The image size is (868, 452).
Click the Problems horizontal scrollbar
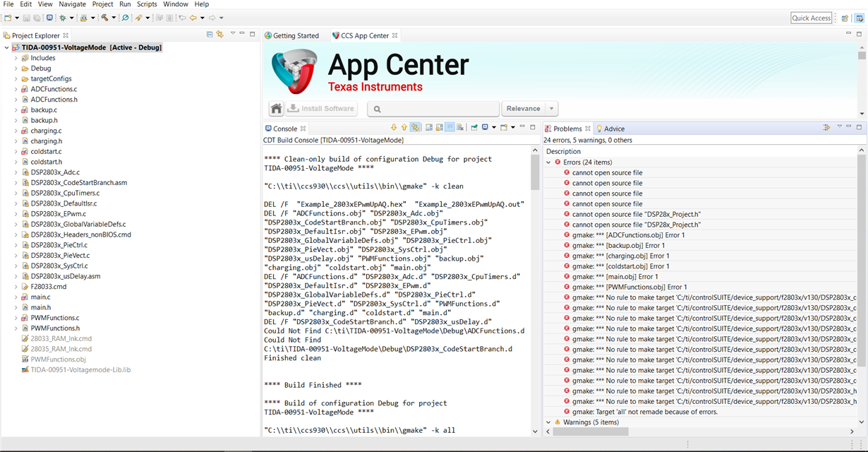[x=699, y=431]
